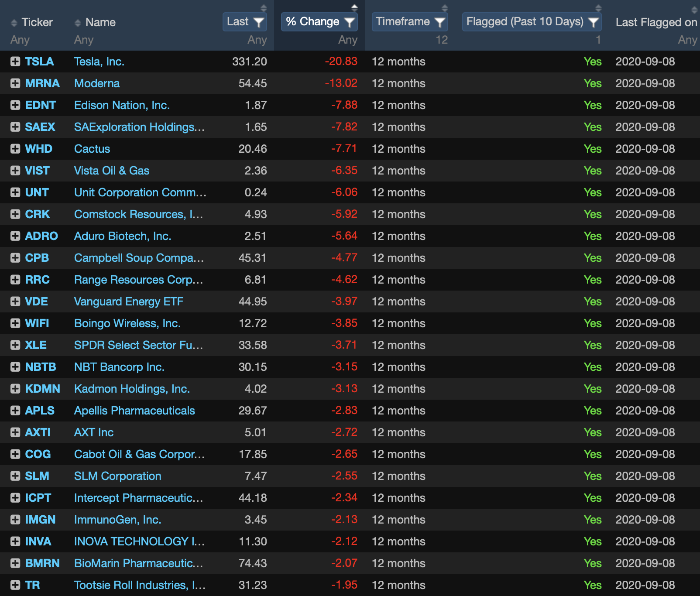Click the plus icon beside XLE
Screen dimensions: 700x596
[15, 345]
